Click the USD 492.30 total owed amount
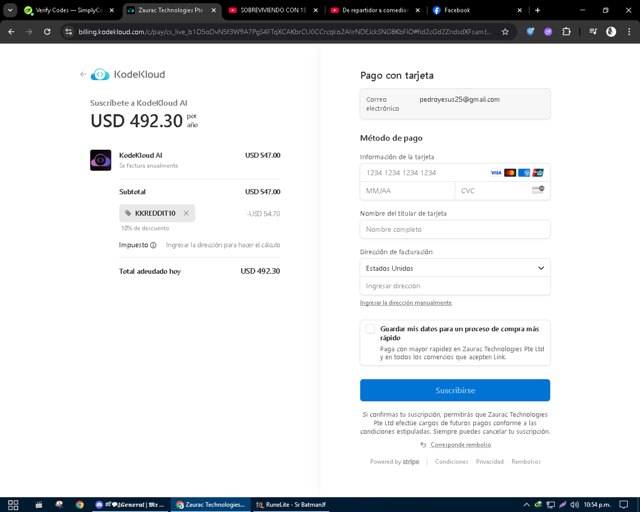Screen dimensions: 640x512 pos(260,271)
